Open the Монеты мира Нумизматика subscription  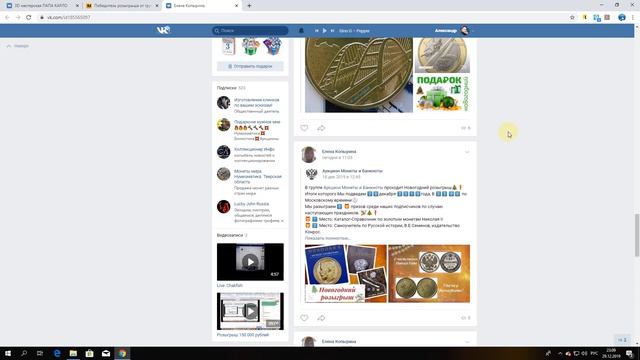258,176
